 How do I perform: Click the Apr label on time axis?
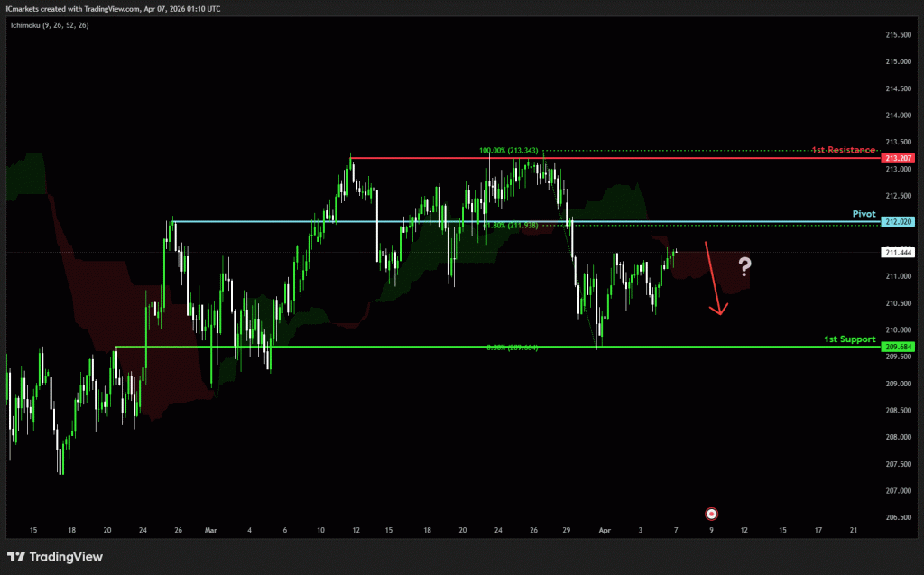click(x=605, y=532)
